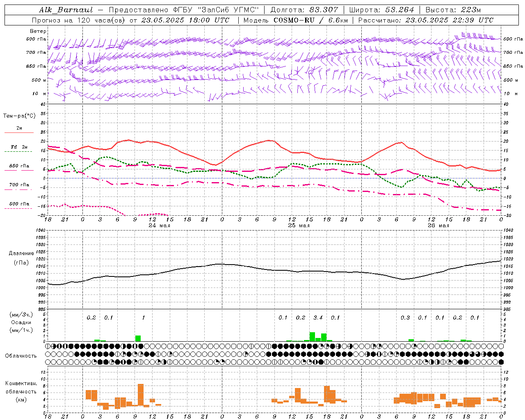The height and width of the screenshot is (420, 525).
Task: Click the Alk_Barnaul station title
Action: (66, 10)
